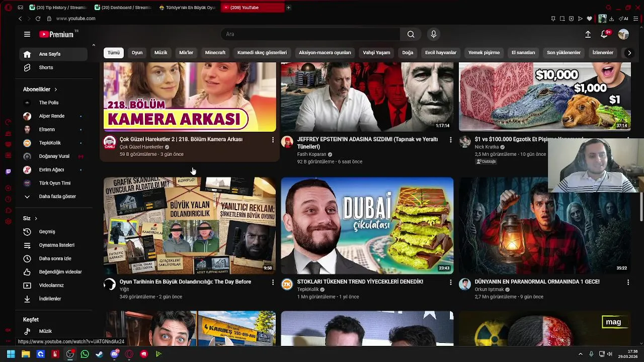Click the YouTube Premium logo
This screenshot has height=362, width=644.
tap(56, 34)
